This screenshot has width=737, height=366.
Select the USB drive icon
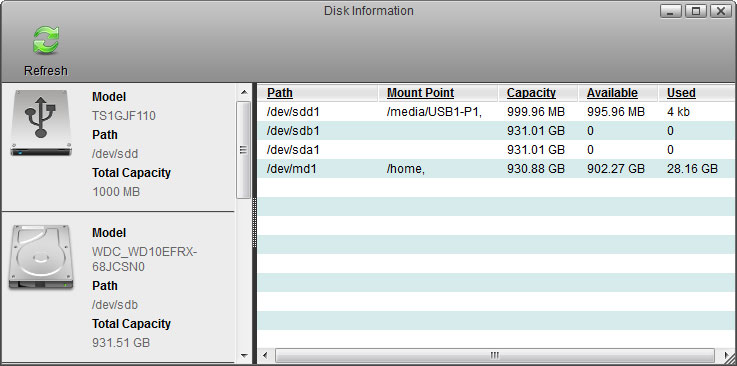(x=41, y=123)
